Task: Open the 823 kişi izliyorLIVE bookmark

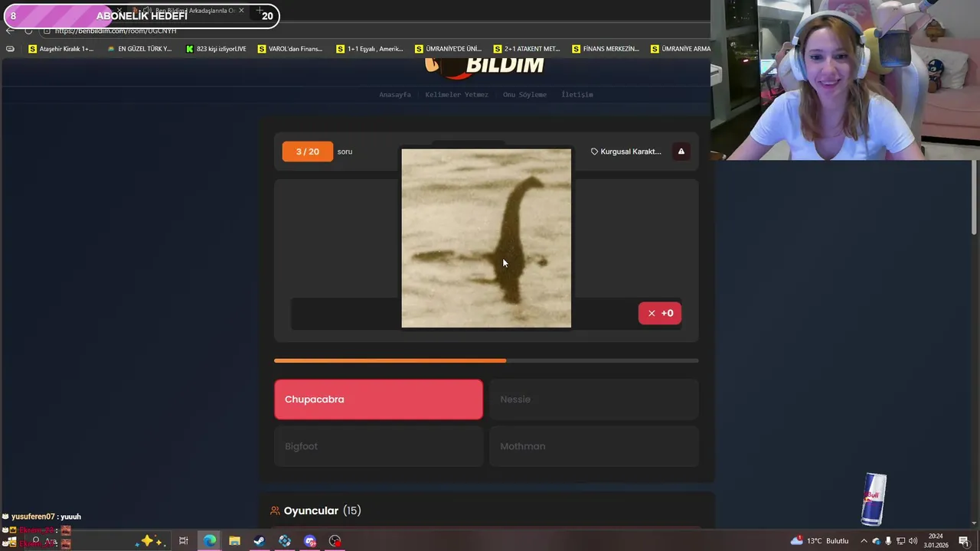Action: pyautogui.click(x=216, y=49)
